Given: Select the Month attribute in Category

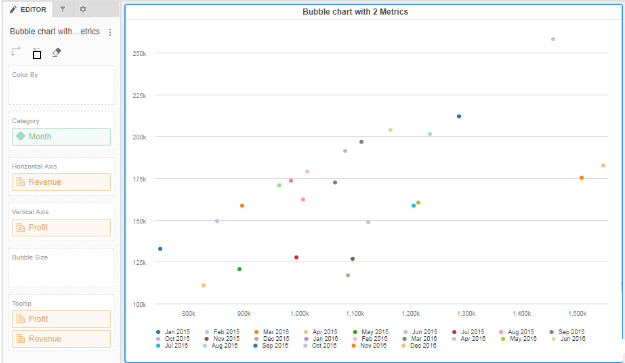Looking at the screenshot, I should pyautogui.click(x=61, y=137).
